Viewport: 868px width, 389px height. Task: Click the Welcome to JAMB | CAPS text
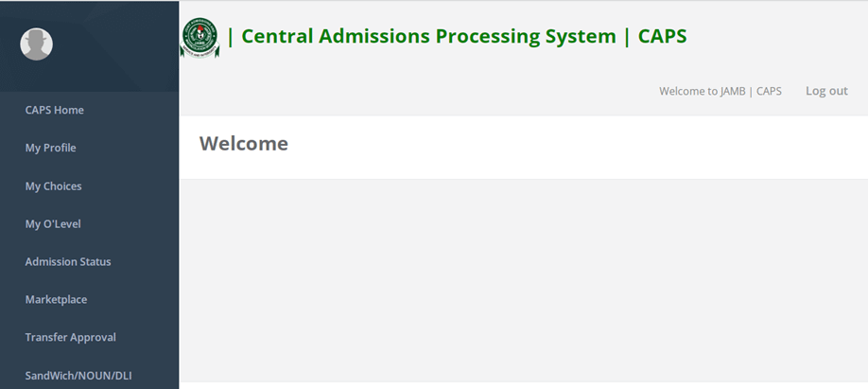point(720,92)
